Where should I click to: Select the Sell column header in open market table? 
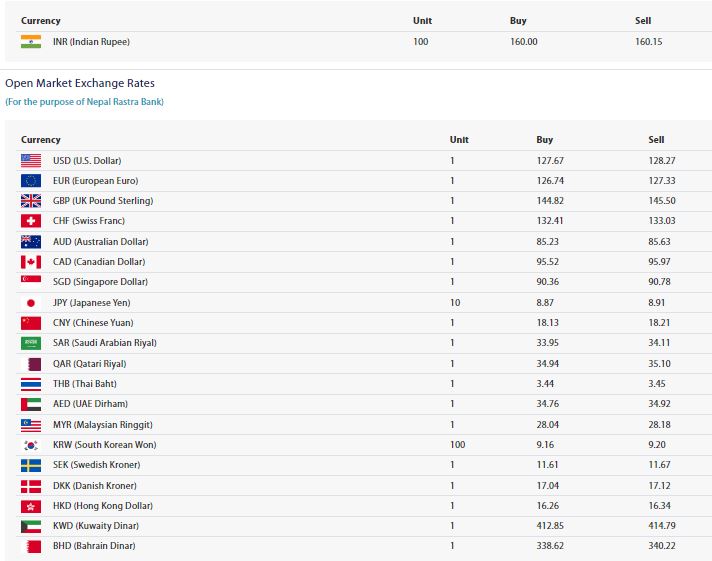(656, 140)
